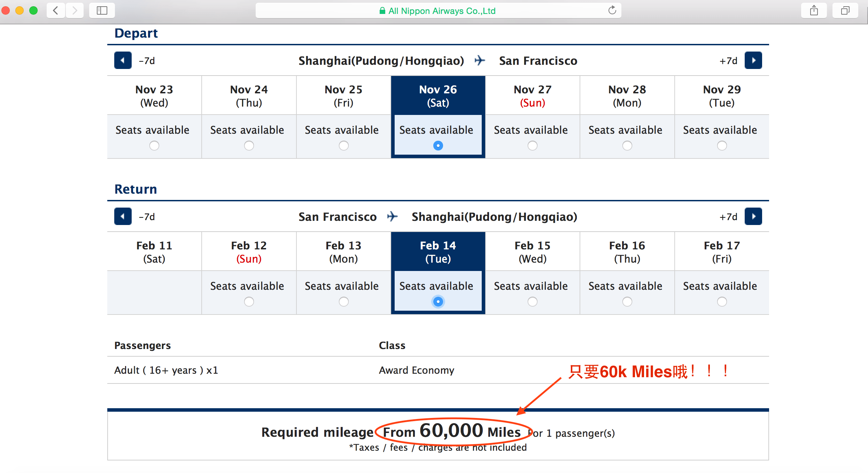Click the Nov 29 (Tue) date header
This screenshot has width=868, height=473.
[722, 96]
